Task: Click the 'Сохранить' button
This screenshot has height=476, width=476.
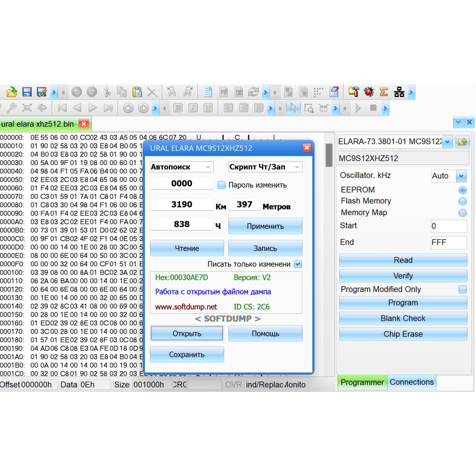Action: (187, 355)
